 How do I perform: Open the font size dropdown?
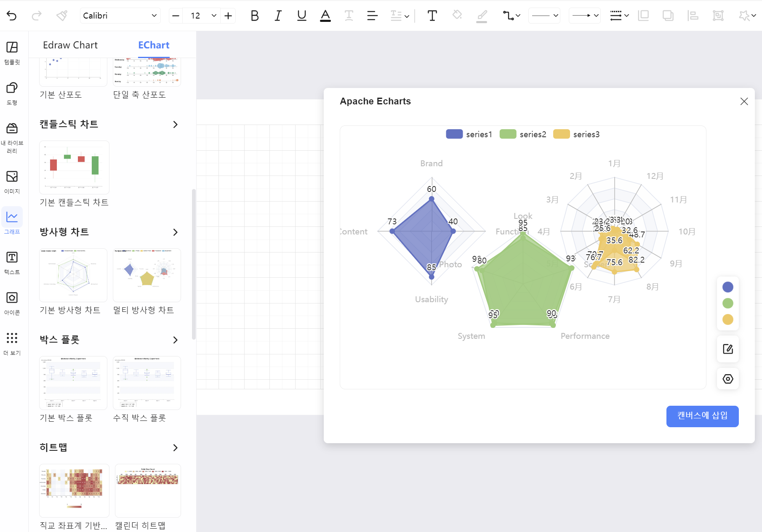click(214, 16)
